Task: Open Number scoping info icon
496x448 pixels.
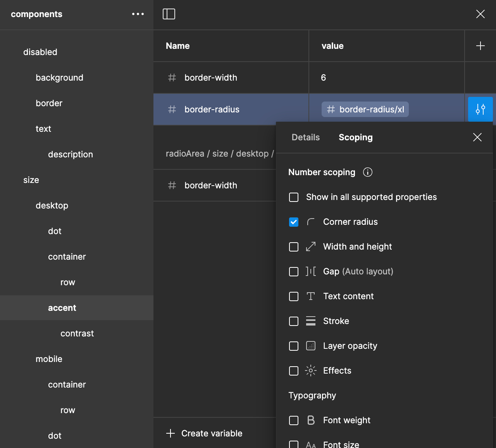Action: coord(368,172)
